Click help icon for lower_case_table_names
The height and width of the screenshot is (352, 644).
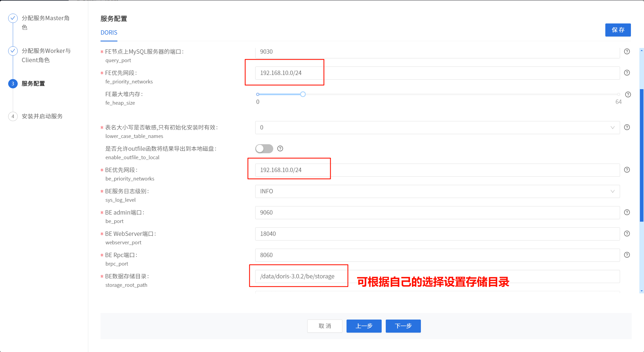627,127
